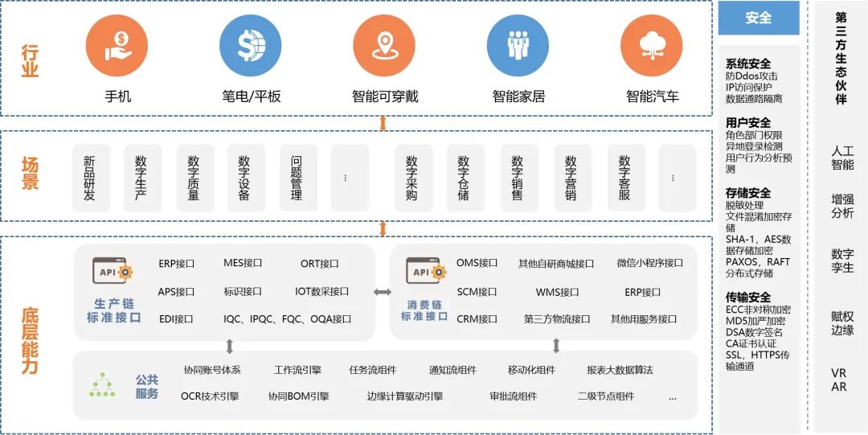Choose the SCM接口 label
This screenshot has width=868, height=435.
coord(477,292)
